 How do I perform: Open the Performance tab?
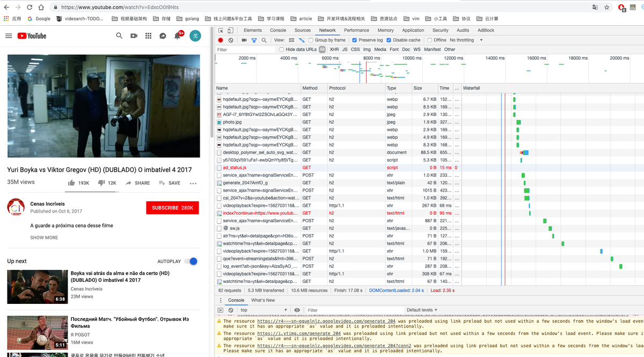[357, 31]
